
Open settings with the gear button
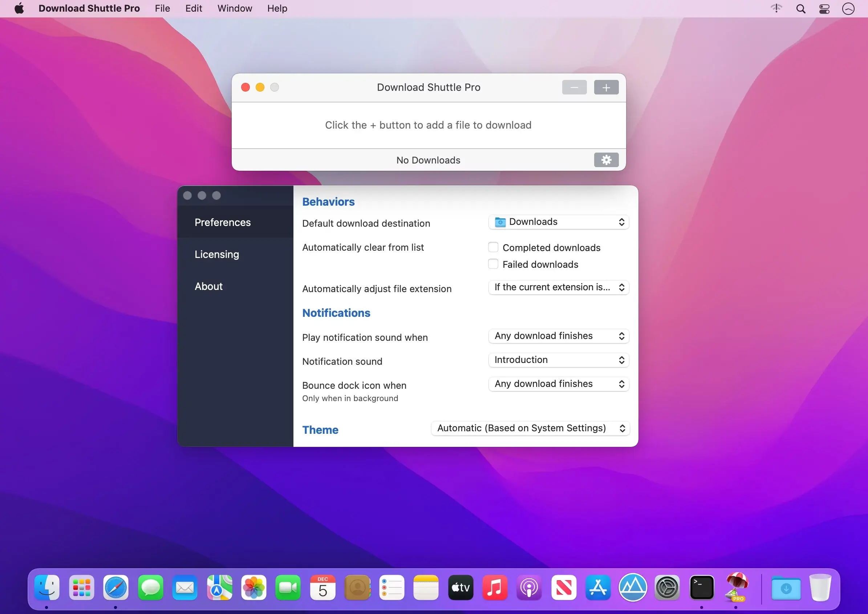coord(606,160)
